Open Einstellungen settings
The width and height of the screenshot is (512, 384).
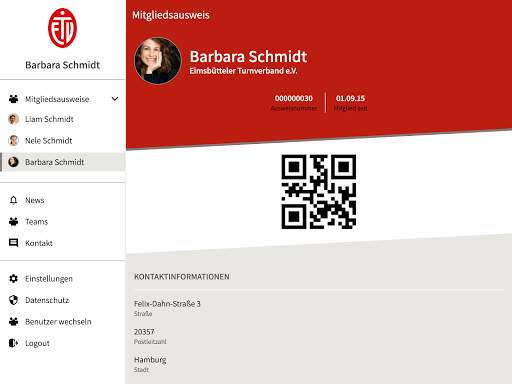coord(49,279)
